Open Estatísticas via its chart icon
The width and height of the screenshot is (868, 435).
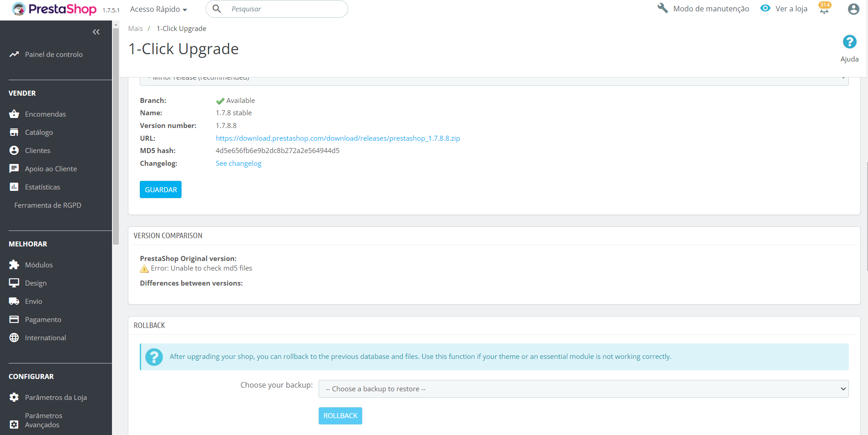click(14, 187)
